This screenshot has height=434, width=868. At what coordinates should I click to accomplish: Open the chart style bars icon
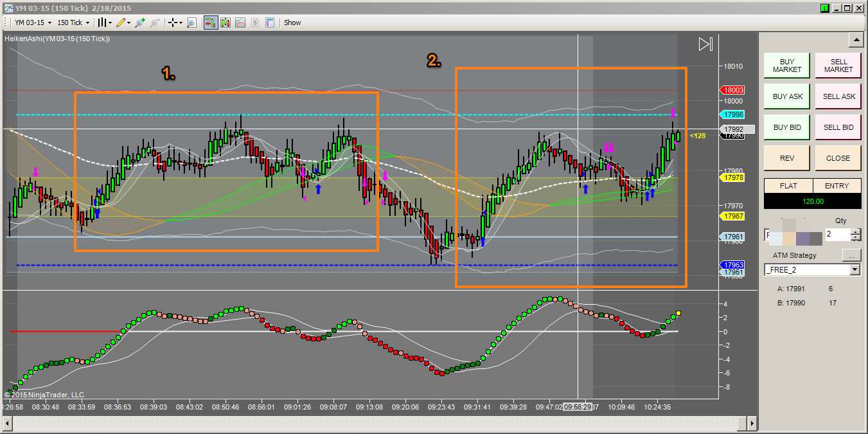tap(102, 23)
